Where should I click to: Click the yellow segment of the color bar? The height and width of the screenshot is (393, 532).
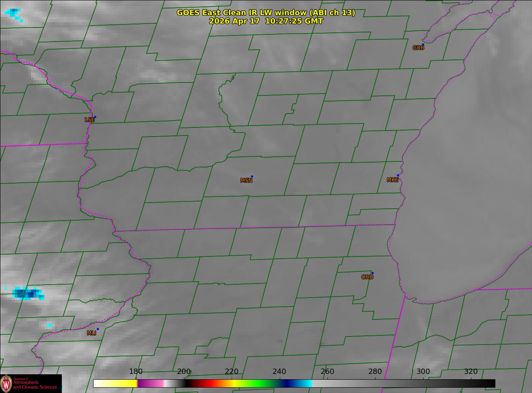point(121,383)
